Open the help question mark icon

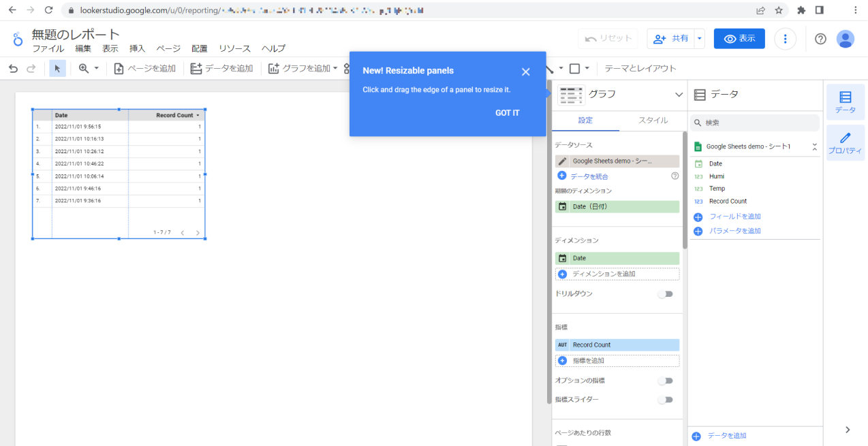tap(820, 39)
